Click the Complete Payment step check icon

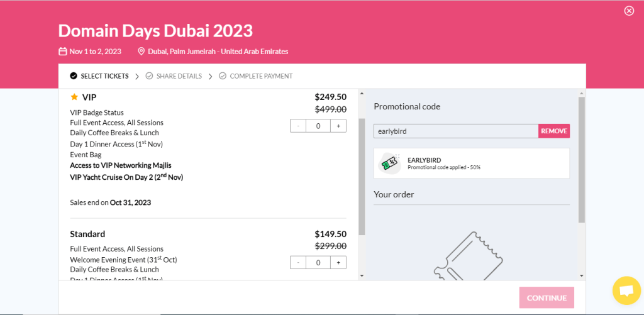[223, 76]
